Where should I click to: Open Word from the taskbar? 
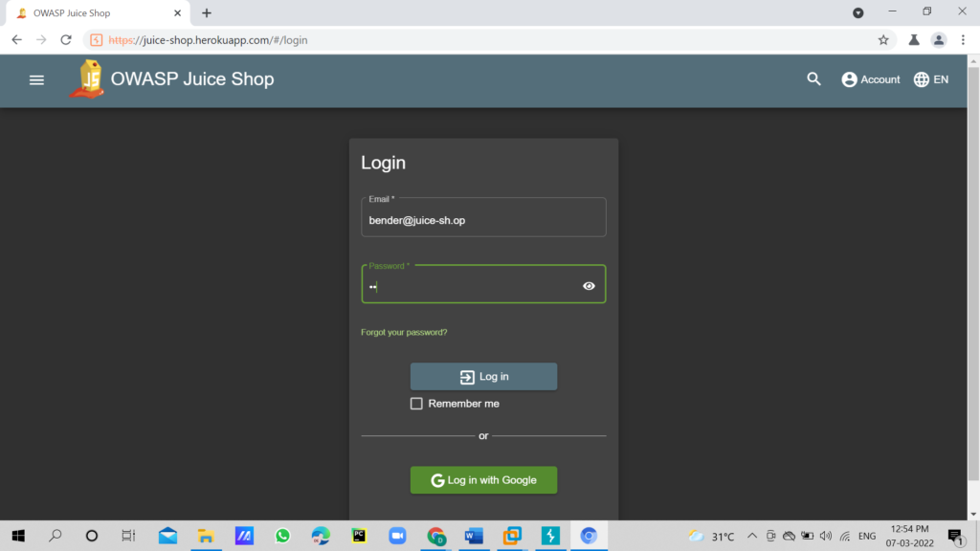[474, 536]
